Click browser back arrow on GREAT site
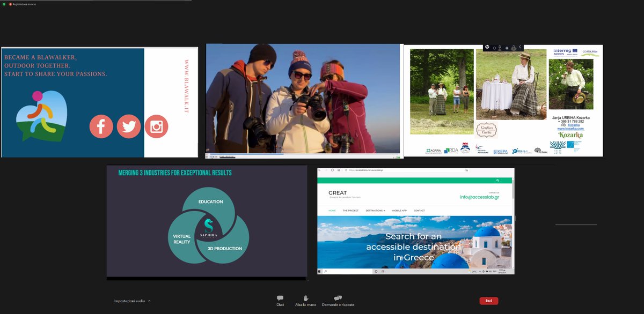This screenshot has height=314, width=644. pos(320,170)
